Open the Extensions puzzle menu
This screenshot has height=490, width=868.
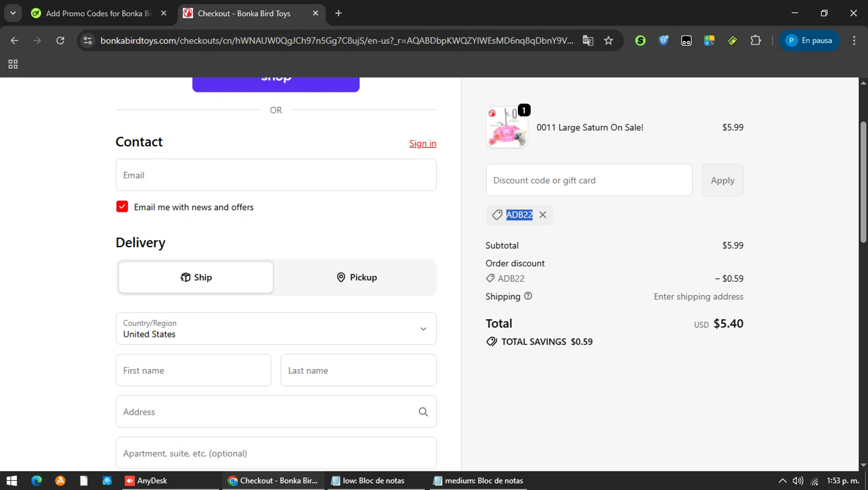(756, 40)
